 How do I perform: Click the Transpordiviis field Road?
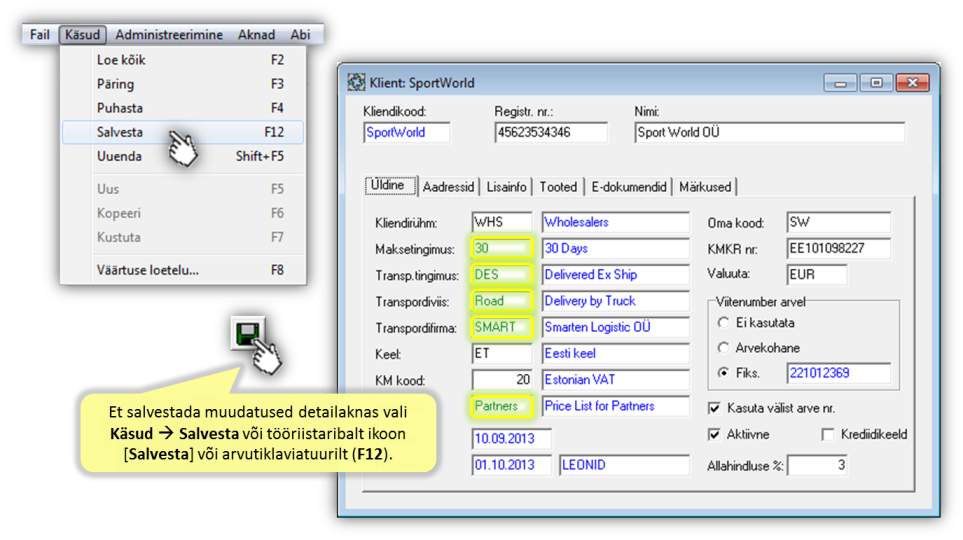[x=502, y=301]
